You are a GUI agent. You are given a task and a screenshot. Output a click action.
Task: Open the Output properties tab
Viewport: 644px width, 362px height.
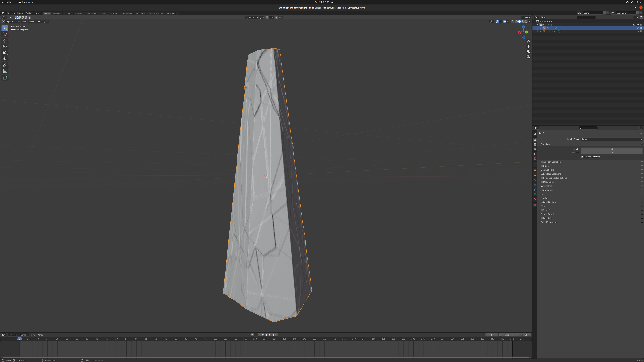(x=535, y=144)
